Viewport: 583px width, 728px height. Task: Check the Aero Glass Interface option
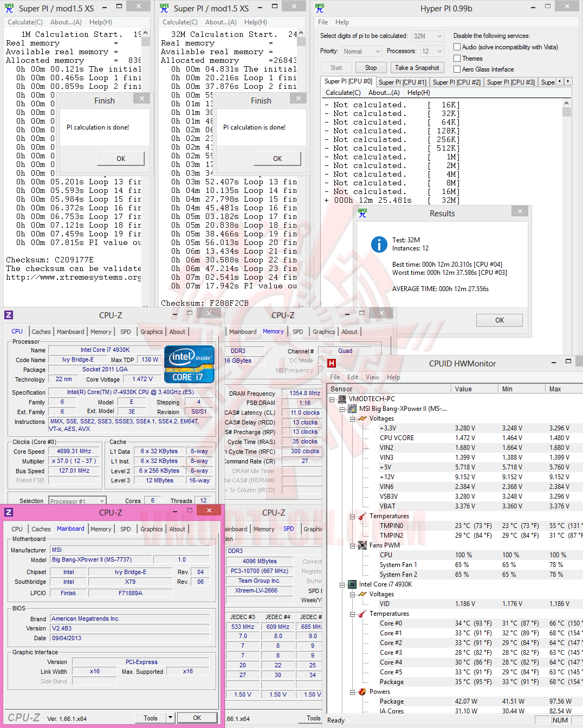tap(457, 69)
